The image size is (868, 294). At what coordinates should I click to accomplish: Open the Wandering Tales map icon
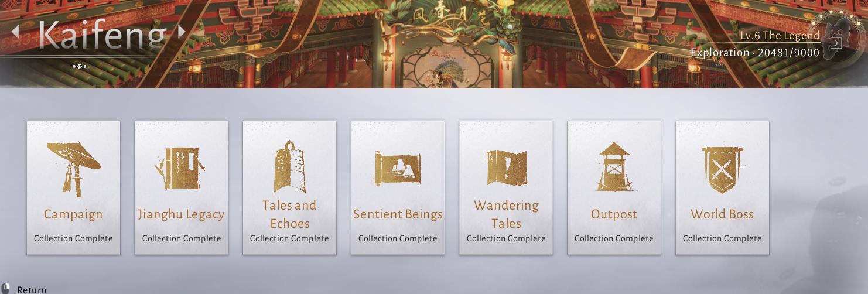(506, 168)
